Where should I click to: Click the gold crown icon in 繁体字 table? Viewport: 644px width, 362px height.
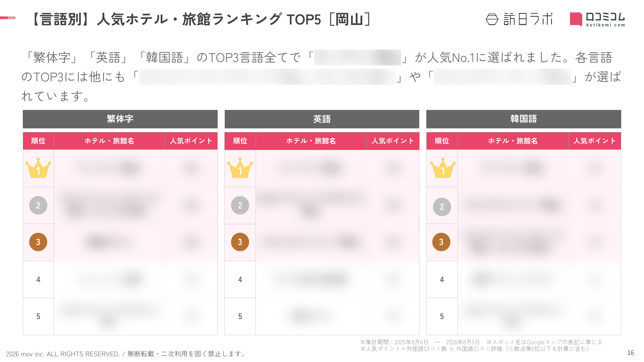(x=38, y=168)
